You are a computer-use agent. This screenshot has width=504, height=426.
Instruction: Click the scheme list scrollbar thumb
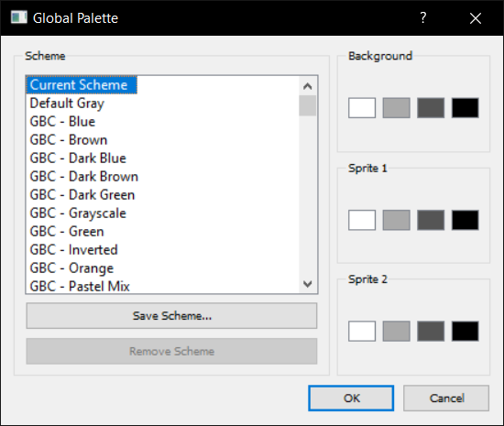tap(307, 105)
